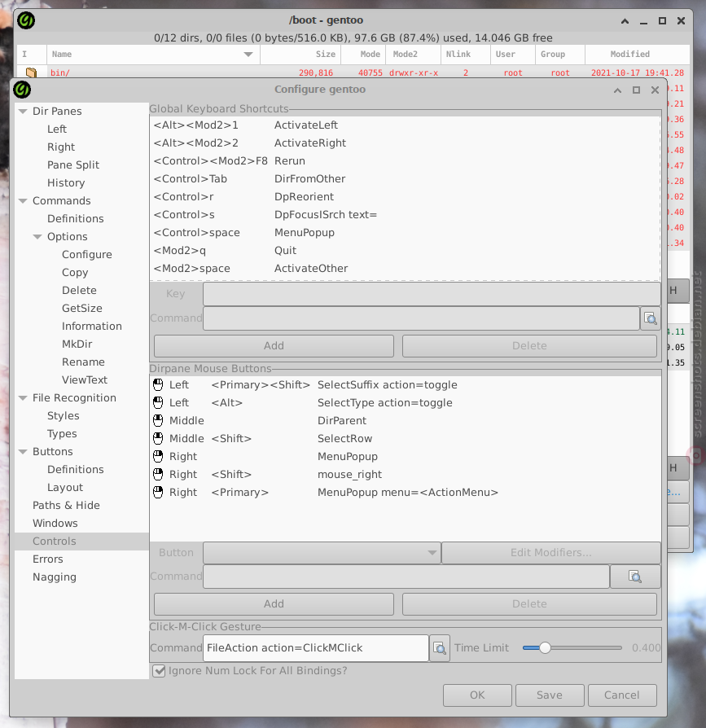
Task: Open the GetSize options page
Action: tap(81, 309)
